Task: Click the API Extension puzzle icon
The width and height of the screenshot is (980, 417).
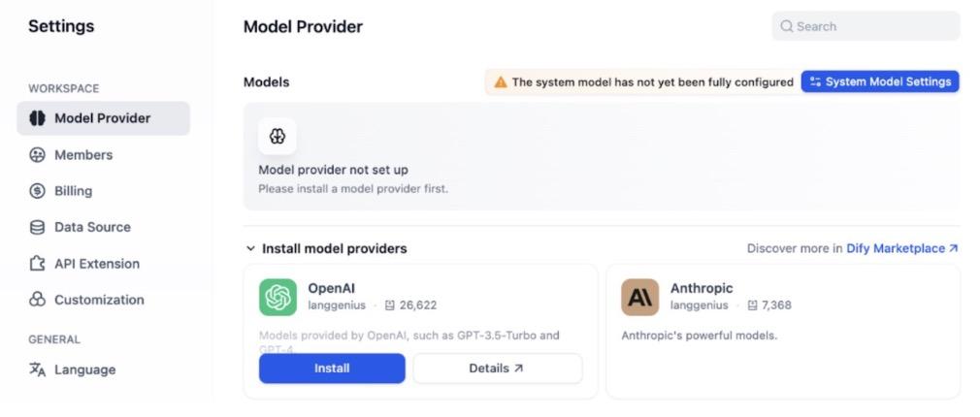Action: [38, 264]
